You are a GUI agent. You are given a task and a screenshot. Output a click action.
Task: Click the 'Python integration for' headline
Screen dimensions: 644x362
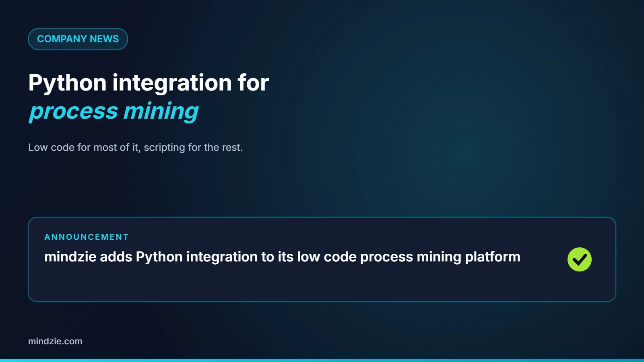(149, 83)
